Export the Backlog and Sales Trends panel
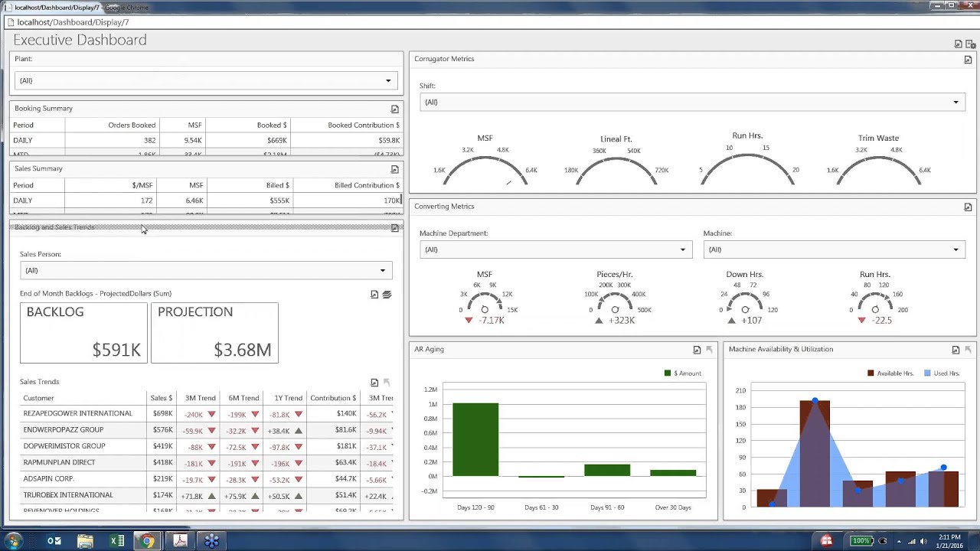Viewport: 980px width, 551px height. [395, 228]
